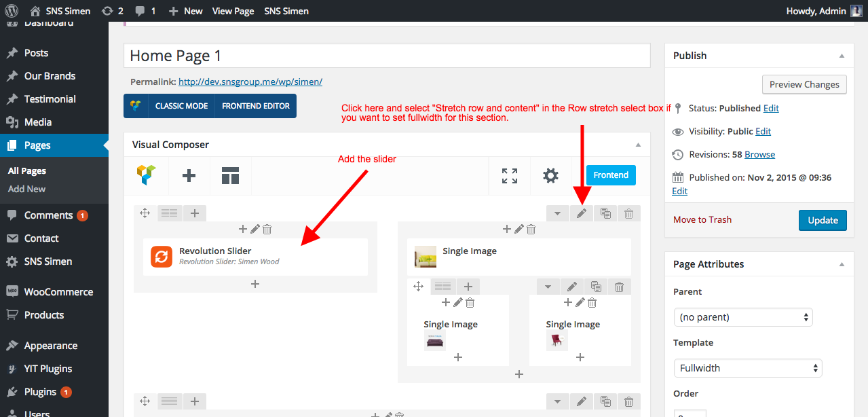Open the Template dropdown showing Fullwidth
868x417 pixels.
click(x=747, y=368)
